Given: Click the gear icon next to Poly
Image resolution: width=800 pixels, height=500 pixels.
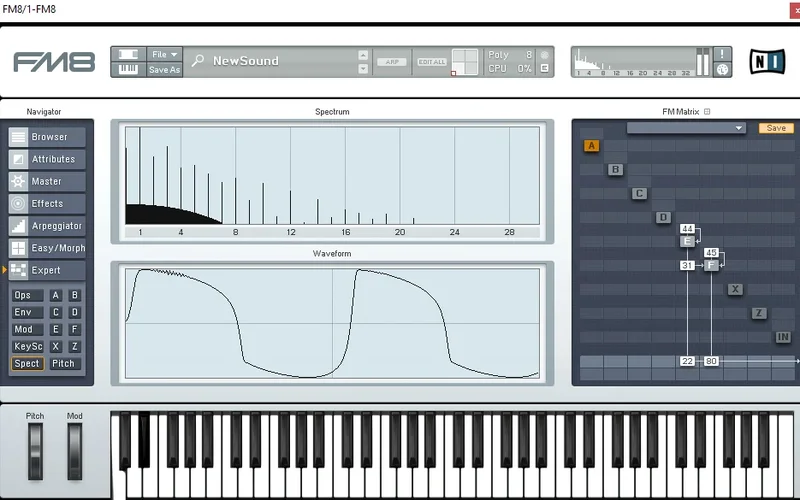Looking at the screenshot, I should (x=544, y=55).
